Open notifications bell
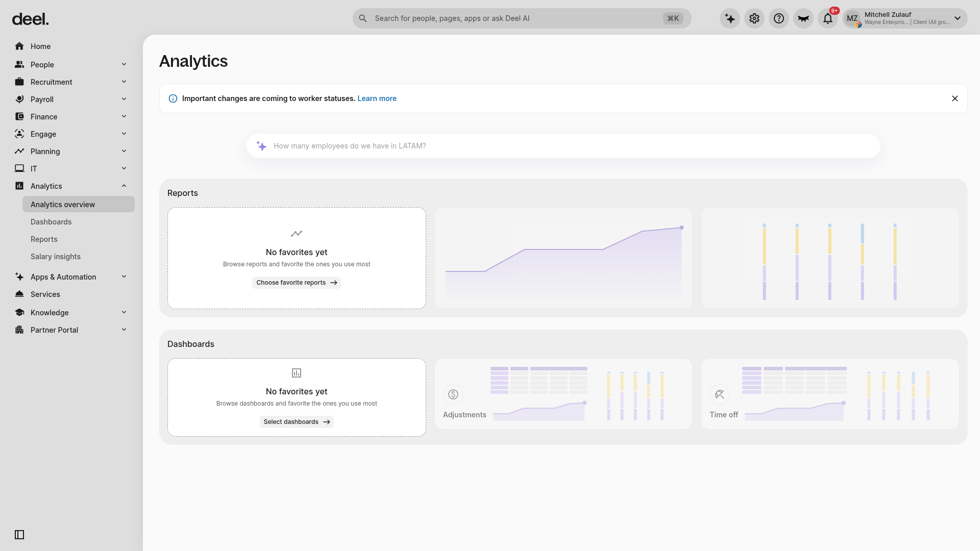The height and width of the screenshot is (551, 980). click(828, 18)
